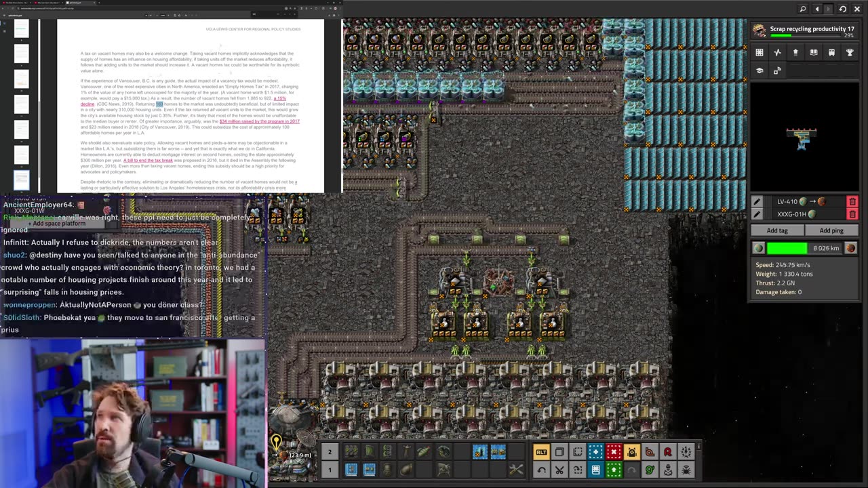Open the trains overview icon

coord(831,52)
